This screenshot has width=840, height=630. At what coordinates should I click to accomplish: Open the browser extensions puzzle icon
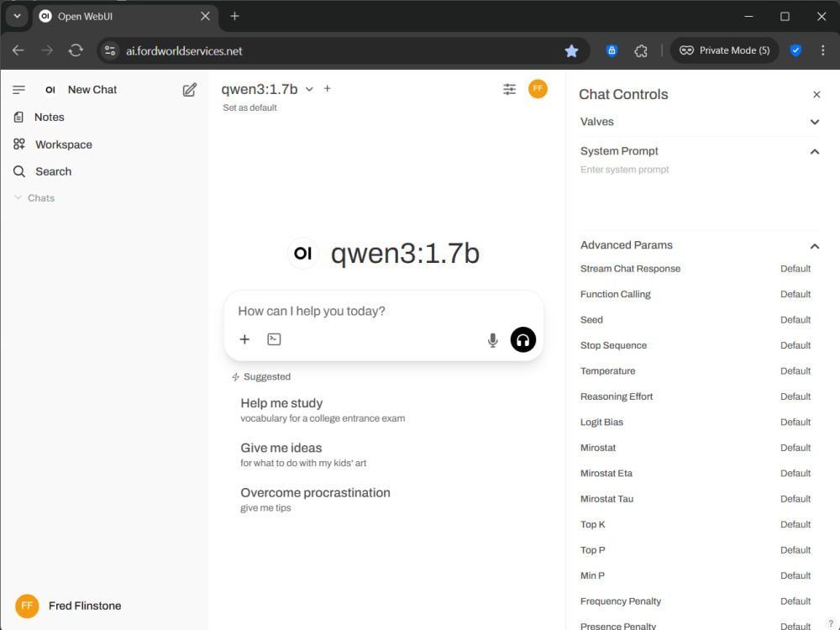pyautogui.click(x=641, y=51)
